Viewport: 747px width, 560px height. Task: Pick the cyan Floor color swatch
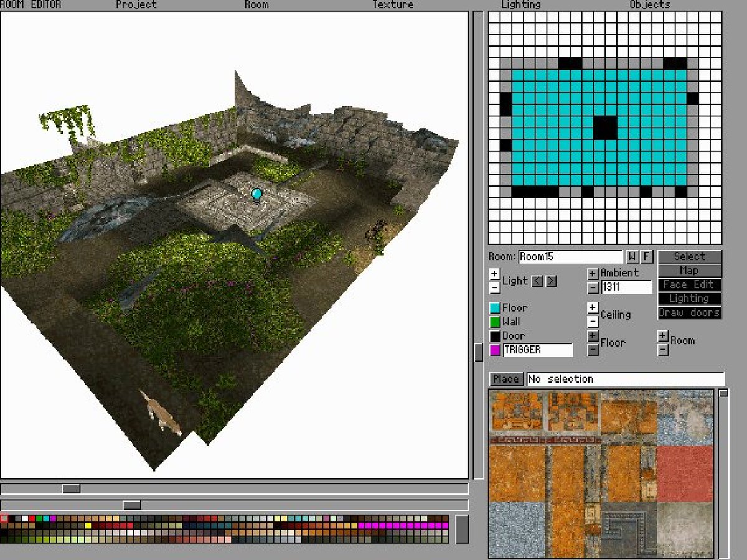pos(495,308)
